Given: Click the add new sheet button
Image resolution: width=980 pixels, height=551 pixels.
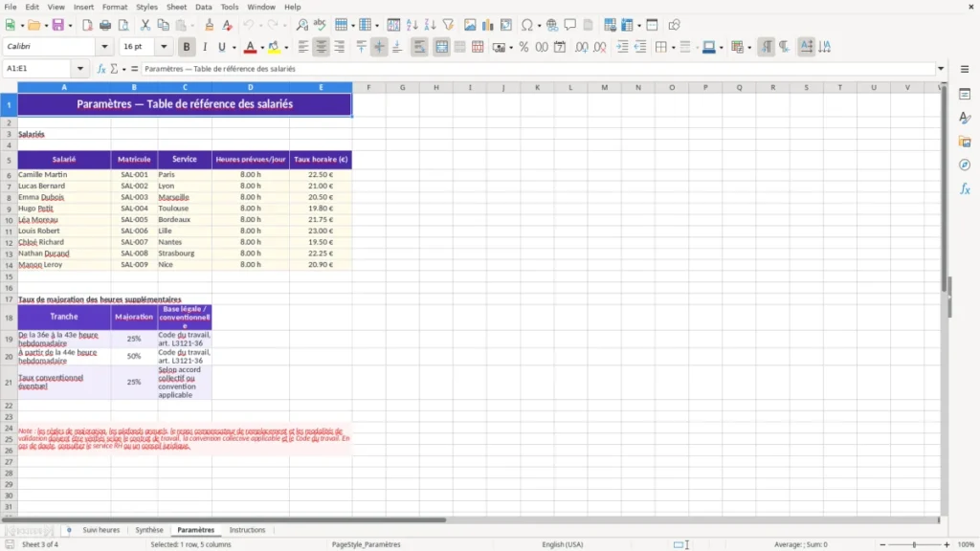Looking at the screenshot, I should click(x=69, y=530).
